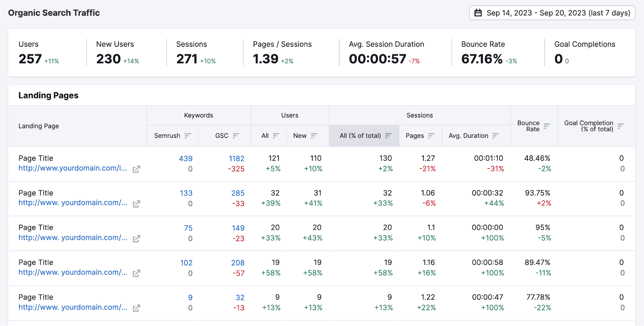
Task: Sort by Goal Completion column icon
Action: (621, 126)
